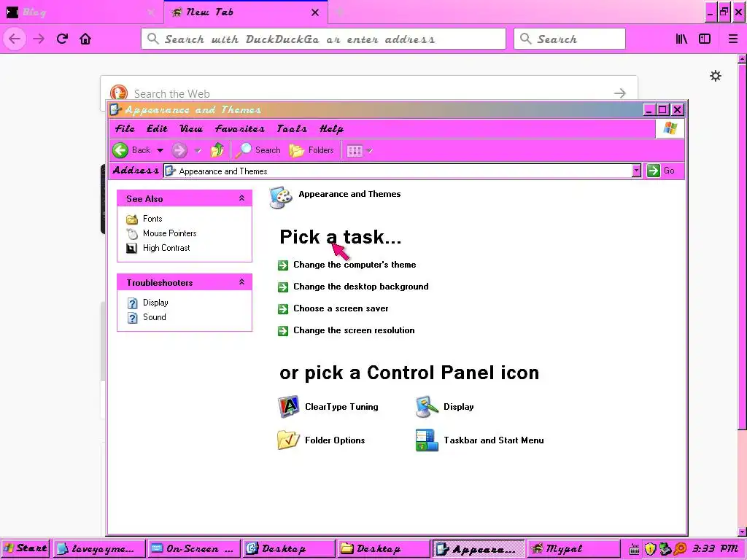Click the browser back arrow button
Viewport: 747px width, 560px height.
click(15, 39)
